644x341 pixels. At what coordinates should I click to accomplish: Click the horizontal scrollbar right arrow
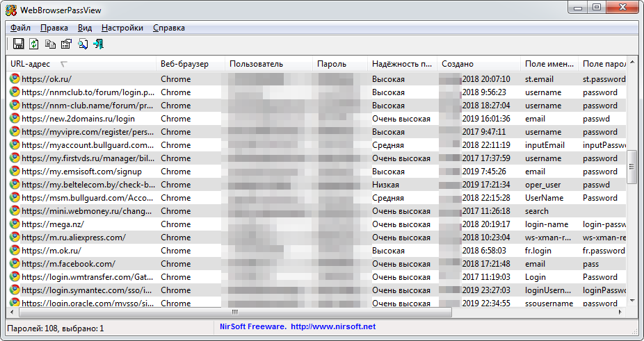(x=620, y=313)
